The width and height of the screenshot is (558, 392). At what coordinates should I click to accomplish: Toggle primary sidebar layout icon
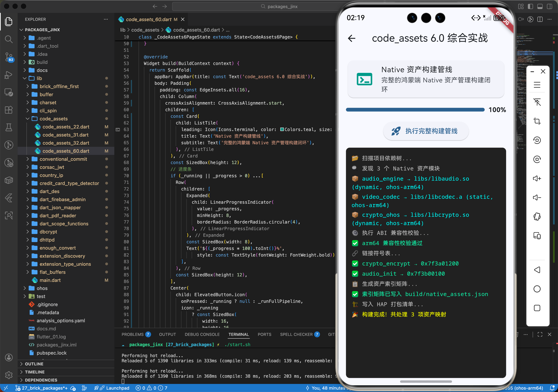click(x=530, y=7)
